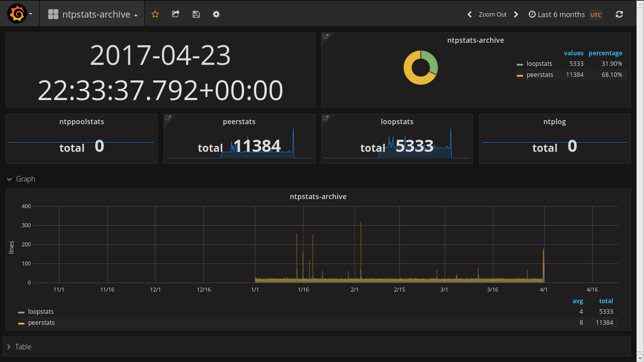Toggle loopstats series in graph legend

(x=41, y=312)
